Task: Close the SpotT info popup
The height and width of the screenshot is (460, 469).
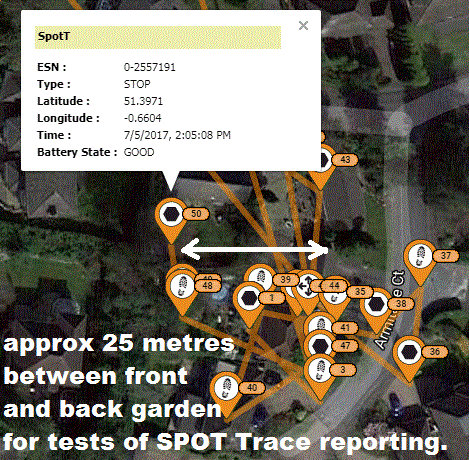Action: coord(303,26)
